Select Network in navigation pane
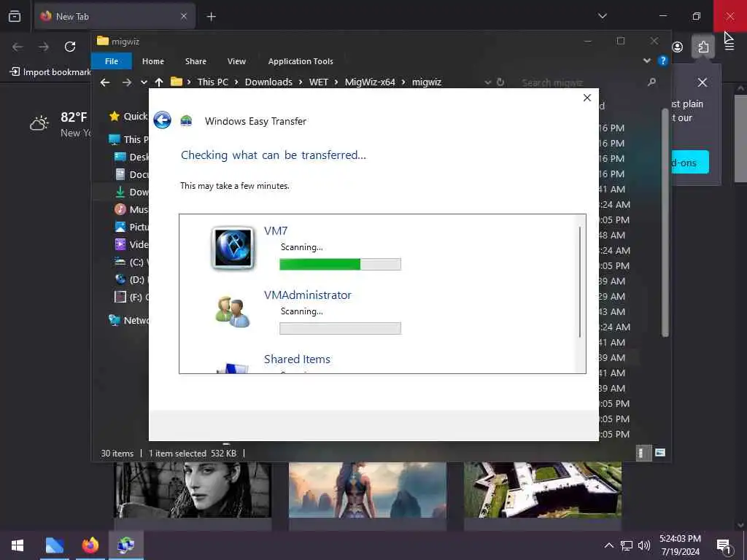Image resolution: width=747 pixels, height=560 pixels. [128, 320]
